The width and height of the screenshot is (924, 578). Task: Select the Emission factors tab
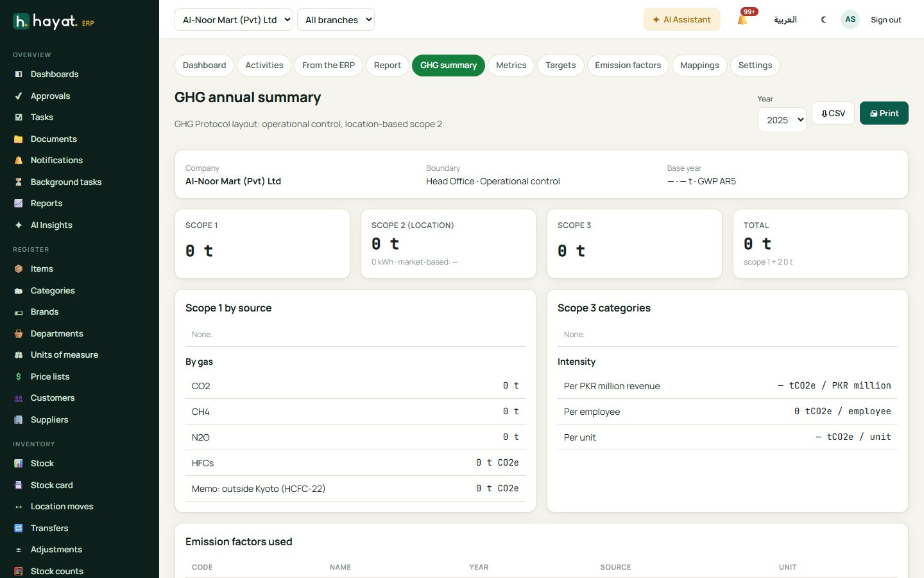628,66
